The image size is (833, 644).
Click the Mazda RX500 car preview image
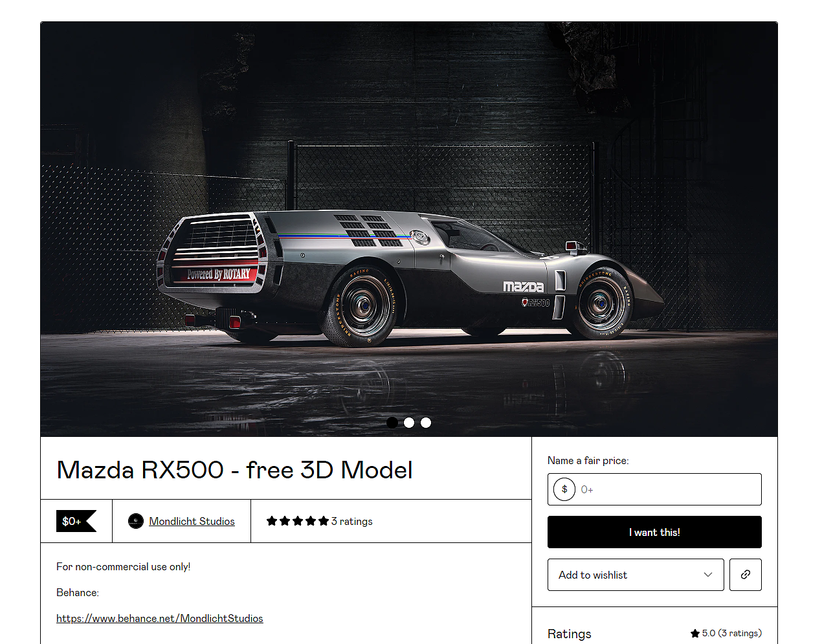[x=409, y=229]
